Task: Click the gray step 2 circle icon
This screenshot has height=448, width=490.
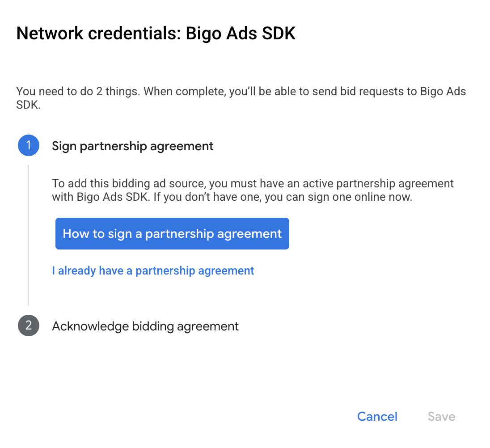Action: 29,325
